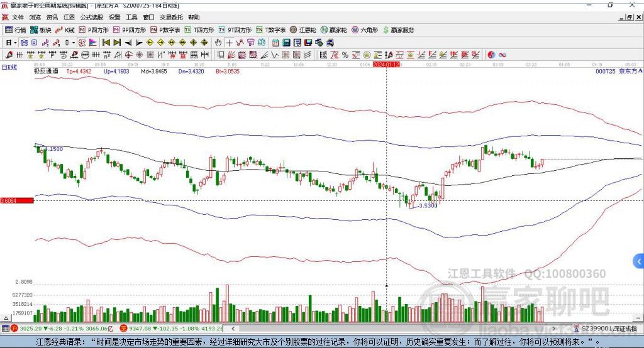Click the last yellow diamond arrow icon
Screen dimensions: 644x348
[204, 43]
